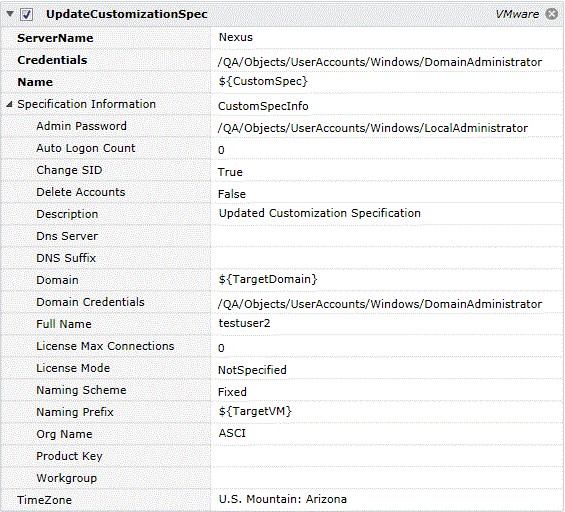Open the Naming Scheme Fixed dropdown
The height and width of the screenshot is (512, 565).
coord(387,390)
